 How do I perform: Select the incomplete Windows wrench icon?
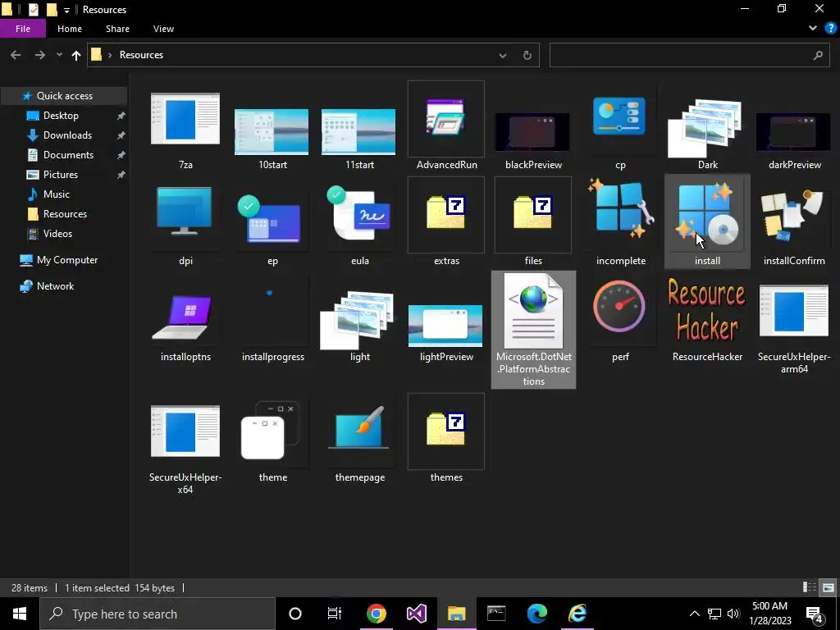point(620,209)
